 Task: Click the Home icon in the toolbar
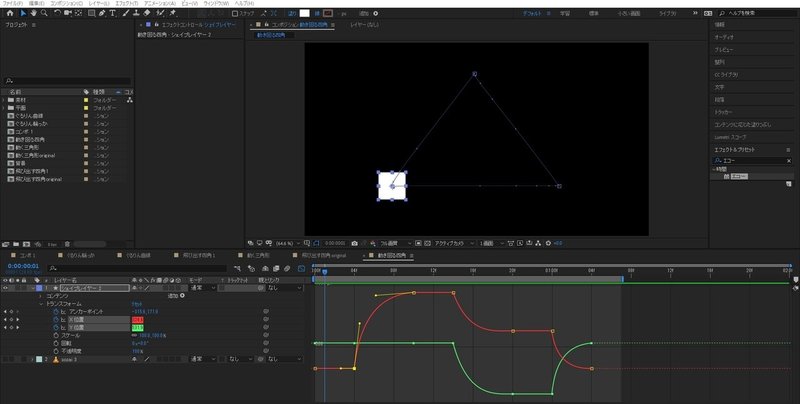click(x=10, y=13)
